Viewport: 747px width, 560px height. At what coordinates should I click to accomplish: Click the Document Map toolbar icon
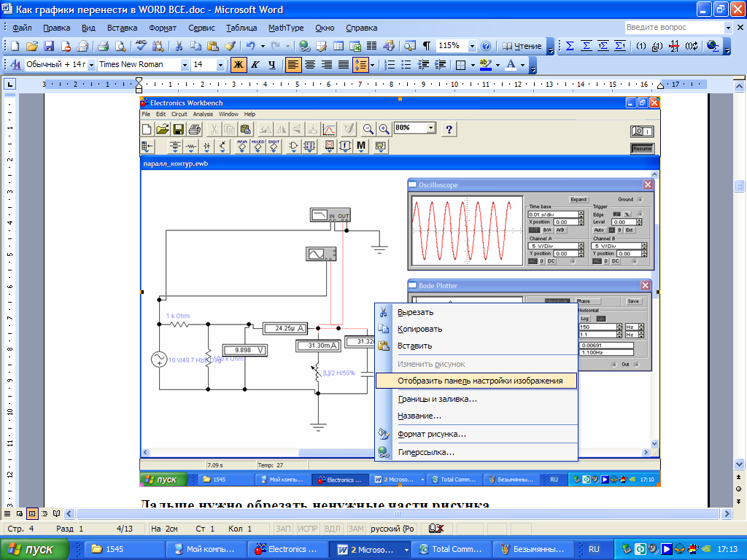click(x=410, y=46)
